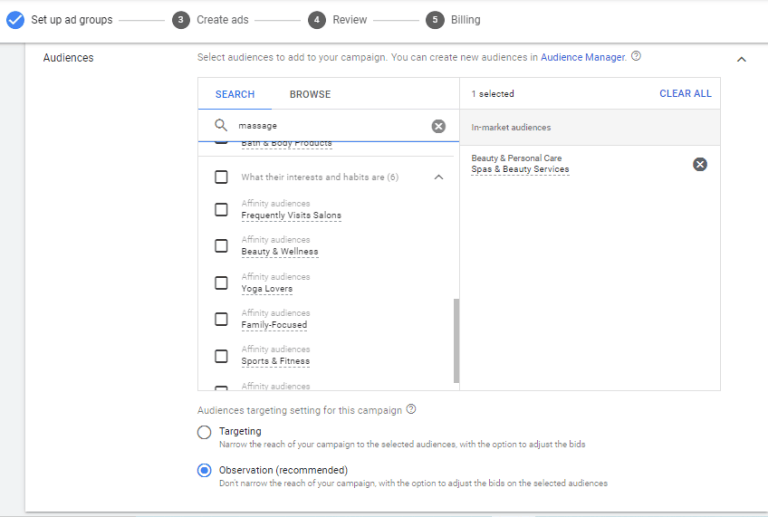Screen dimensions: 768x517
Task: Open help icon next to Audience Manager
Action: click(x=636, y=56)
